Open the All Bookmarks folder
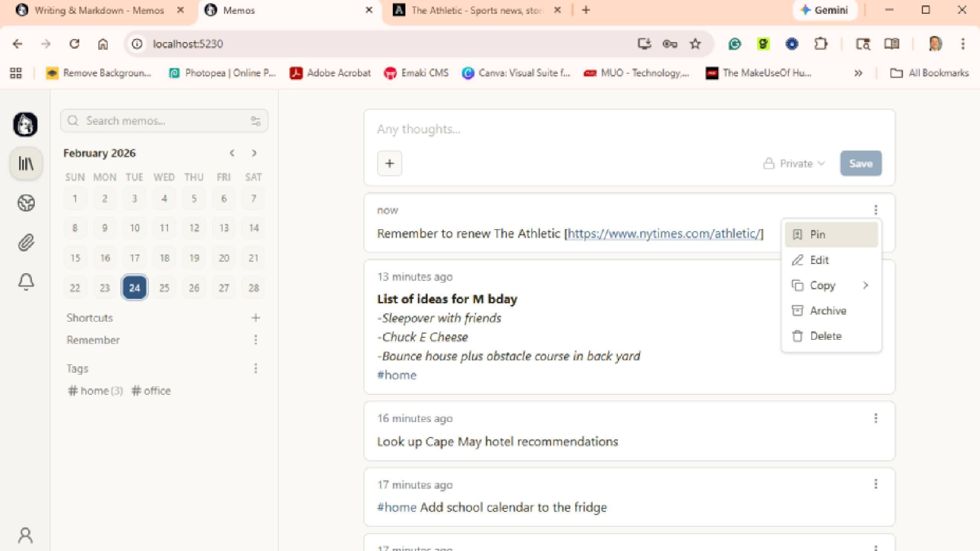 929,73
